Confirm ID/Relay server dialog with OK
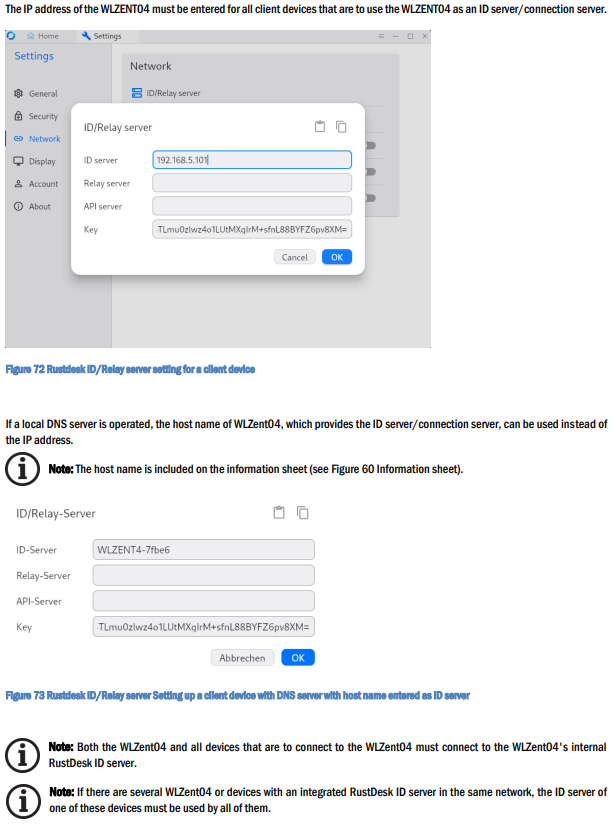The height and width of the screenshot is (824, 613). tap(337, 257)
